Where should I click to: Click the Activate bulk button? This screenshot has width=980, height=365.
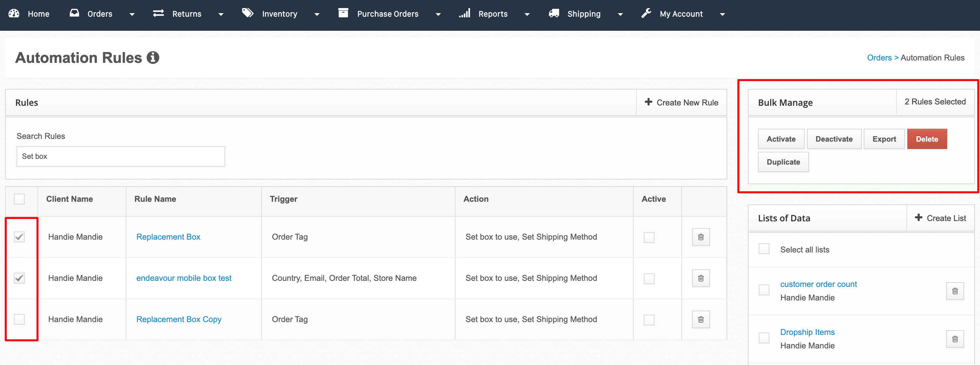tap(781, 139)
